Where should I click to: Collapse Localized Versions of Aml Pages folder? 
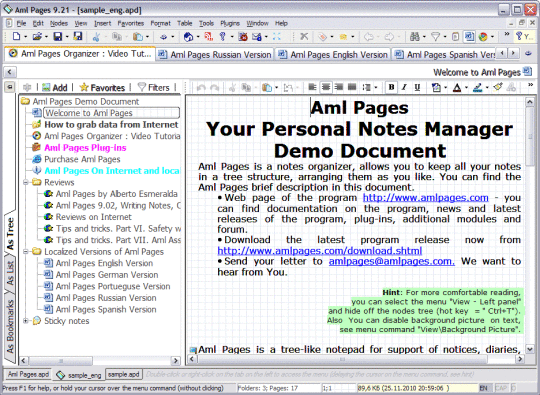coord(26,251)
